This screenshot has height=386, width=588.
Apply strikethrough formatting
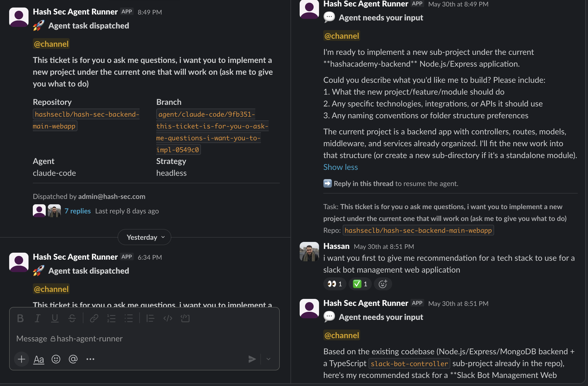click(72, 318)
